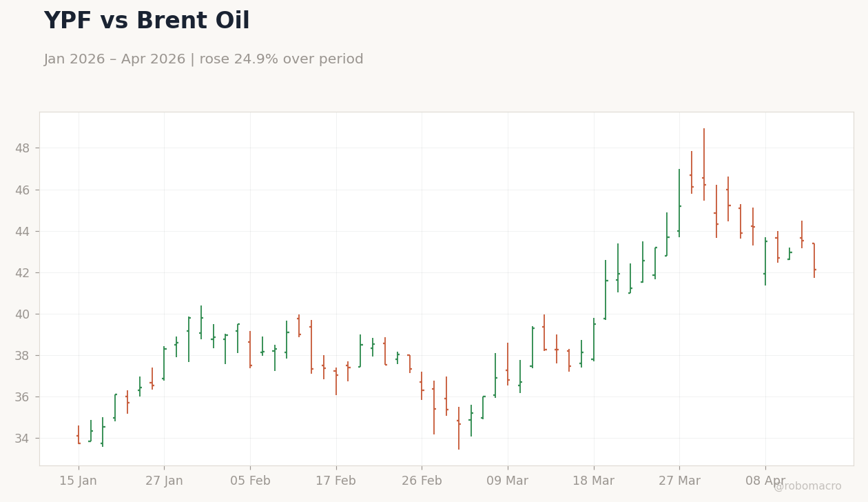This screenshot has width=868, height=502.
Task: Select the tallest red bar peaking near 49
Action: pos(704,164)
